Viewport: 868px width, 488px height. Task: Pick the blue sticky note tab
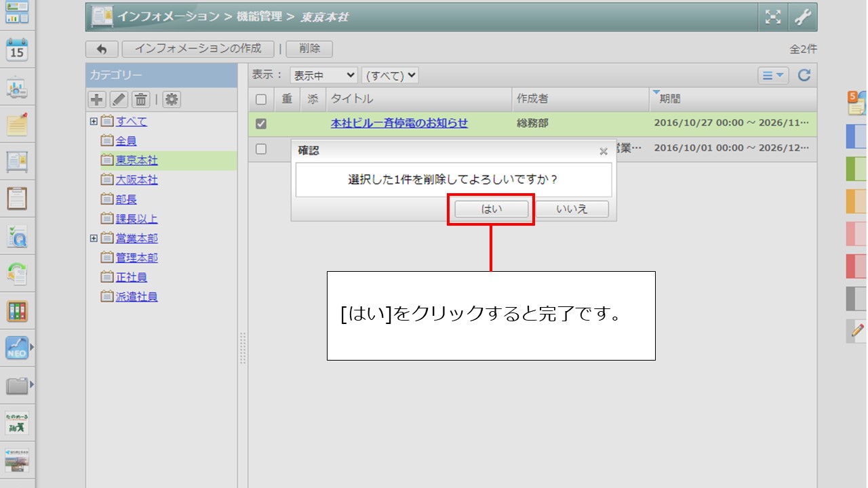857,136
